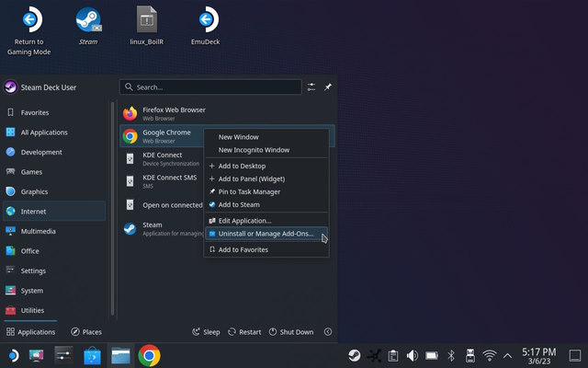Choose Edit Application...

(x=266, y=221)
